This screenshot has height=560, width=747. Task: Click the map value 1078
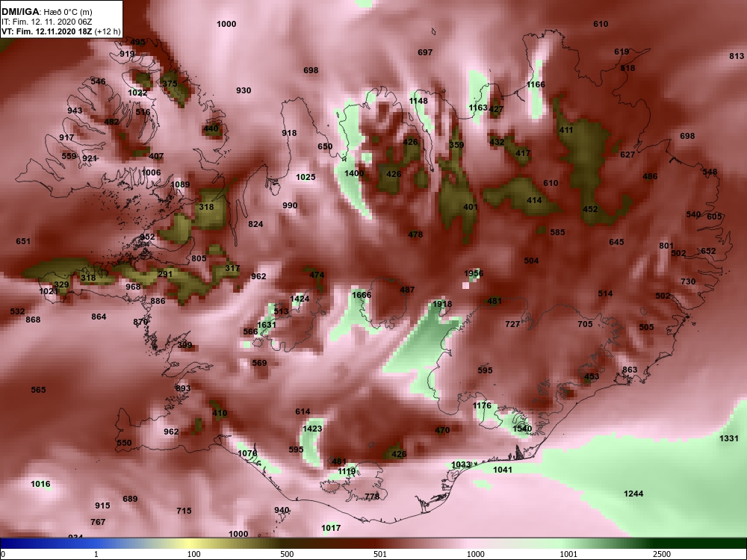(x=247, y=453)
